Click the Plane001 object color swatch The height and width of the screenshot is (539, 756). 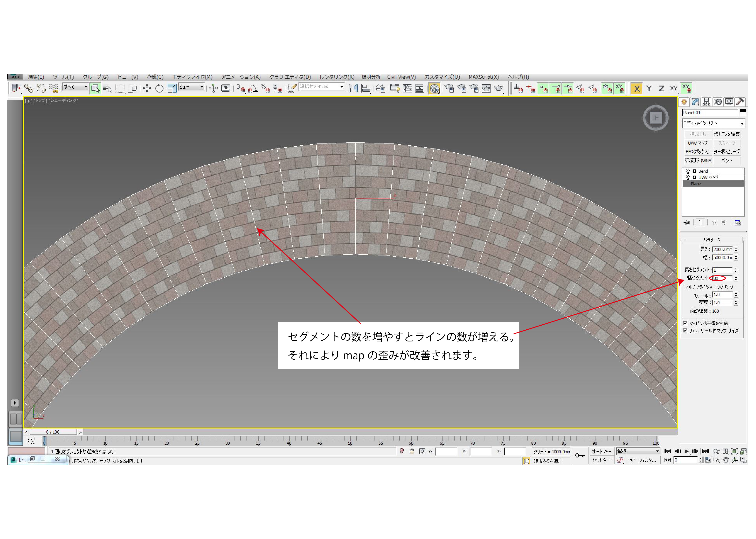(x=743, y=111)
